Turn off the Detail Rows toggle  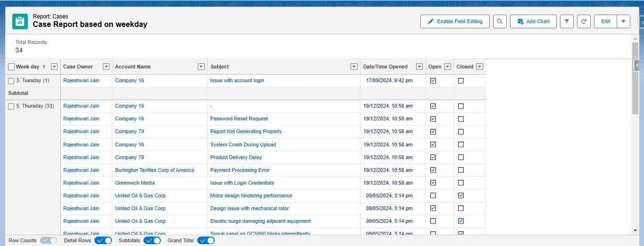coord(103,240)
